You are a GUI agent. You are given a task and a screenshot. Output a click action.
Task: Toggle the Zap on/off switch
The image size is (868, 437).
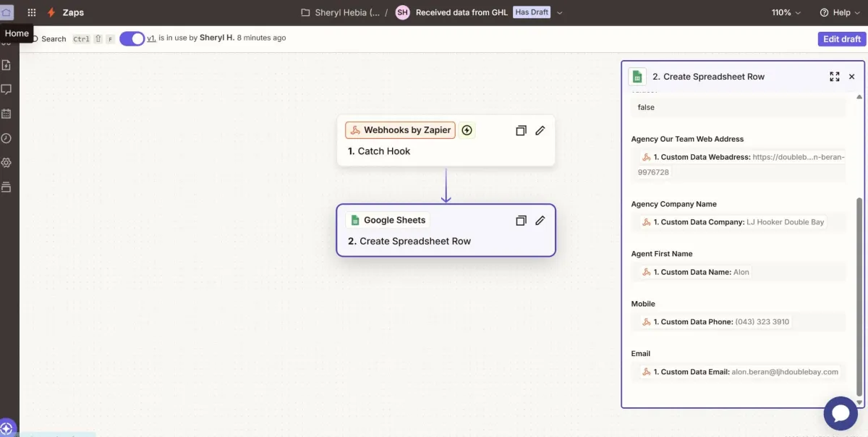(132, 38)
